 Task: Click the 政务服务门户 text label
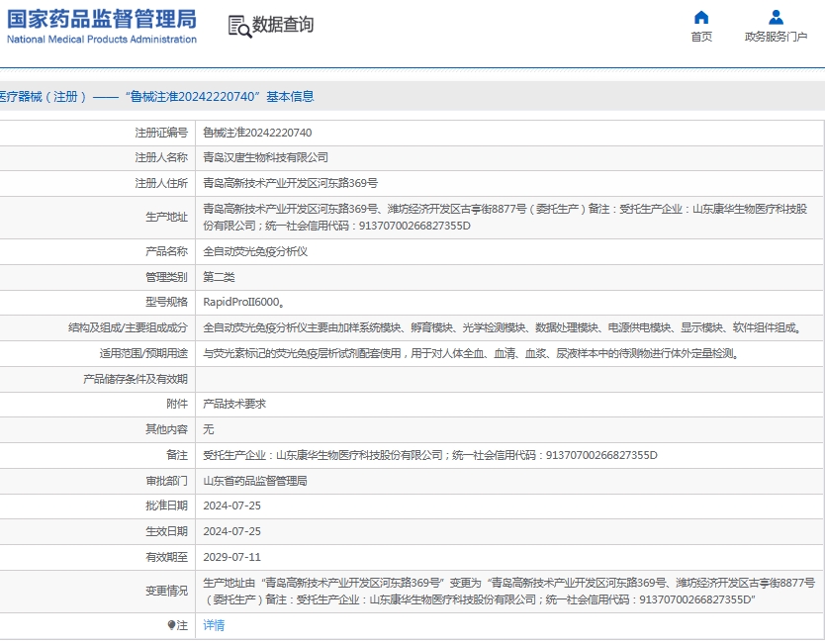coord(776,37)
